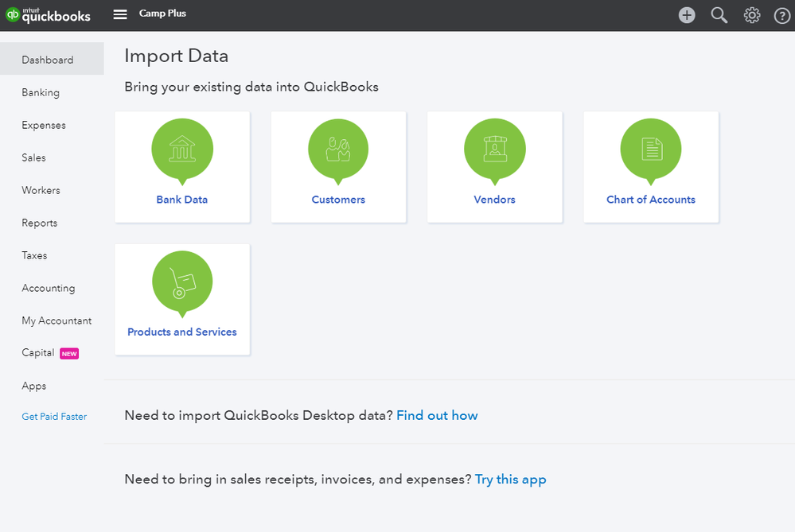Click the Get Paid Faster link
795x532 pixels.
[x=54, y=417]
